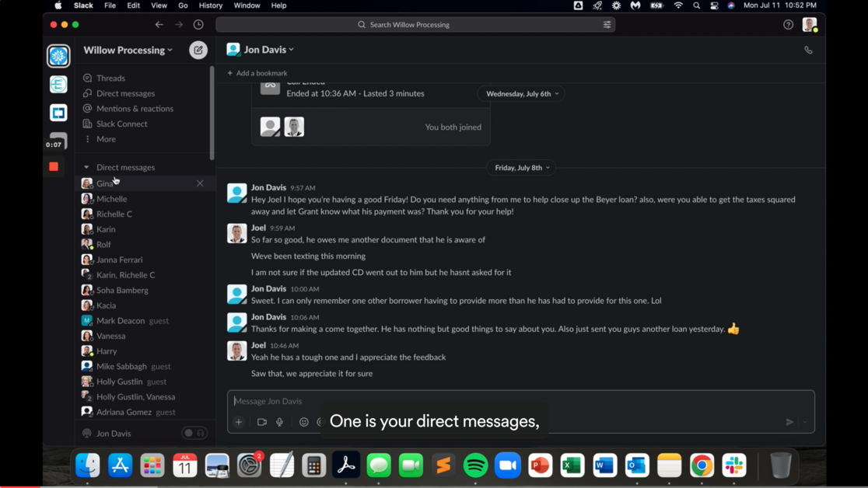Click the plus attachment button in composer
Screen dimensions: 868x488
pyautogui.click(x=239, y=422)
